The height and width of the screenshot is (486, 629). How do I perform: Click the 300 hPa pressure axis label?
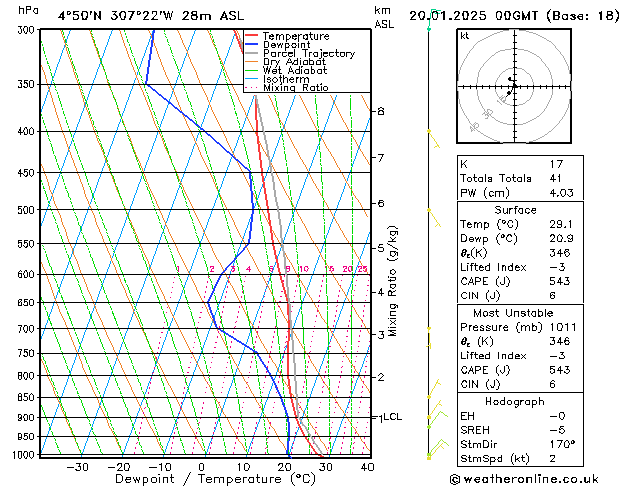28,30
